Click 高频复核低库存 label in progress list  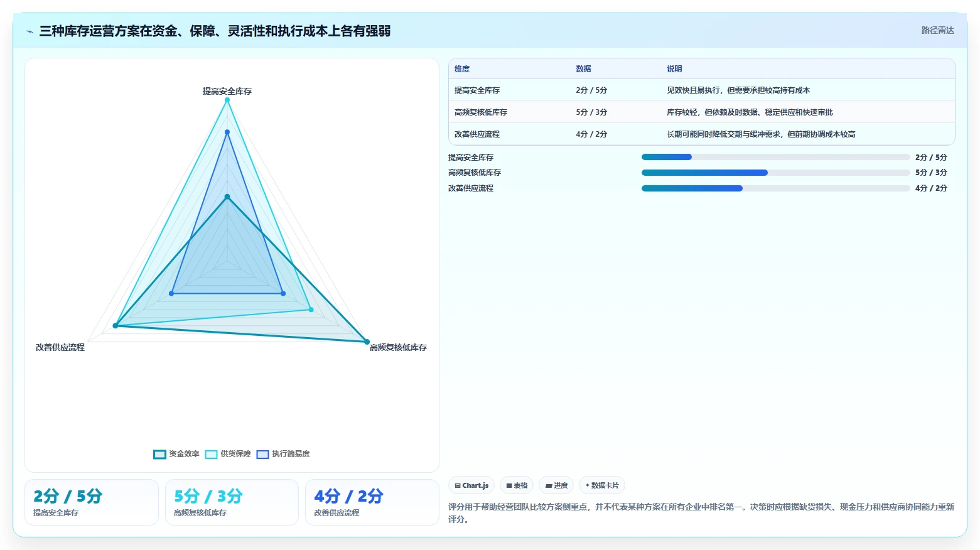pyautogui.click(x=475, y=173)
